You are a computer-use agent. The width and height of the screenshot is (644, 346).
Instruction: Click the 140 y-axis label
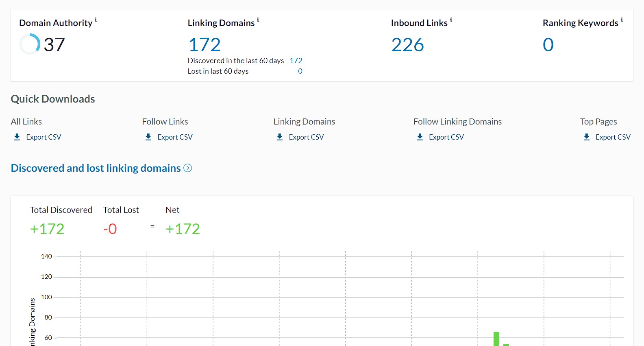click(x=46, y=256)
